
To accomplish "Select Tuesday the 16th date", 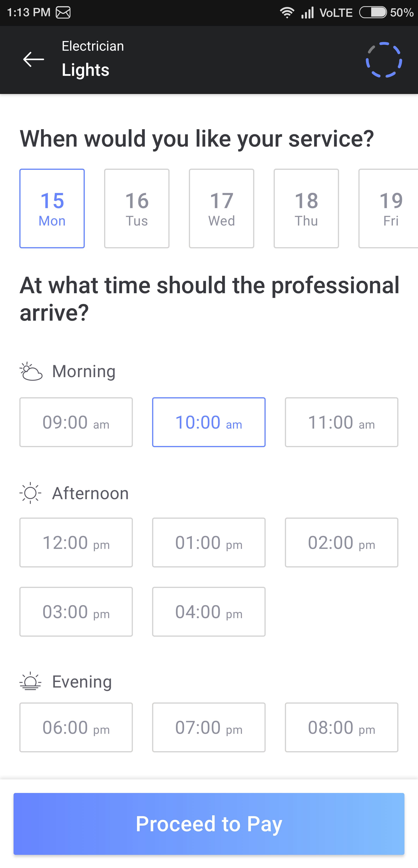I will (137, 208).
